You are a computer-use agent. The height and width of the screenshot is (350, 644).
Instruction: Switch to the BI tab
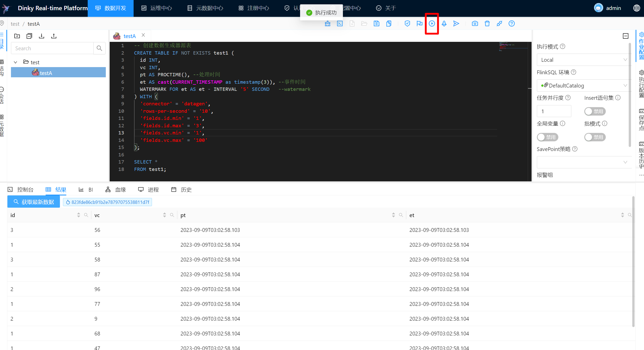pyautogui.click(x=86, y=190)
